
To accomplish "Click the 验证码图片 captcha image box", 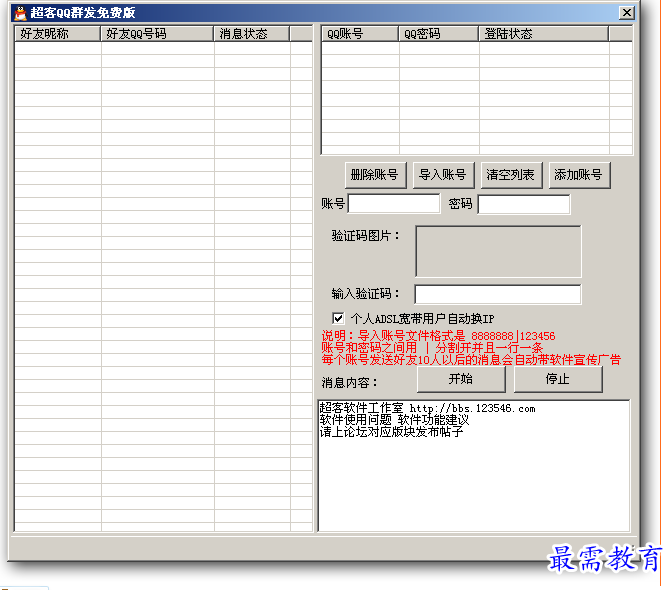I will click(x=499, y=252).
